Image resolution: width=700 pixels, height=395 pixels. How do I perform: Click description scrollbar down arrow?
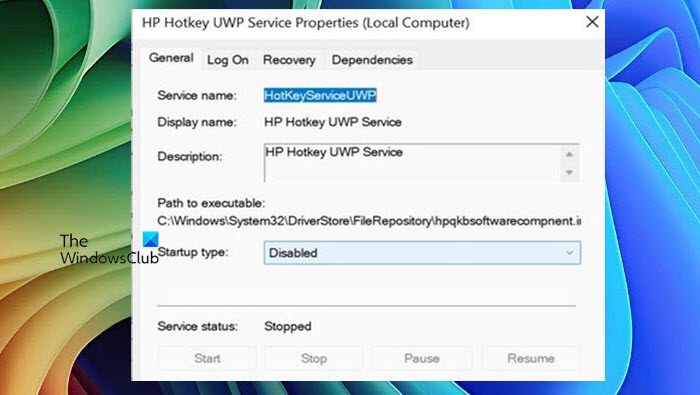(x=569, y=172)
